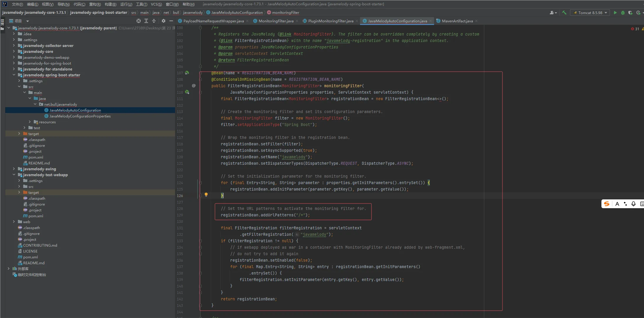The height and width of the screenshot is (318, 644).
Task: Click the yellow intention lightbulb at line 126
Action: click(206, 194)
